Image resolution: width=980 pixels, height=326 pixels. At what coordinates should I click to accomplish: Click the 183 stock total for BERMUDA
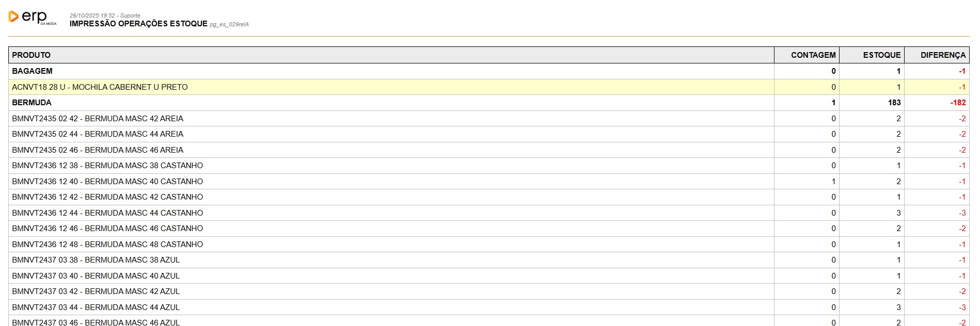click(894, 103)
